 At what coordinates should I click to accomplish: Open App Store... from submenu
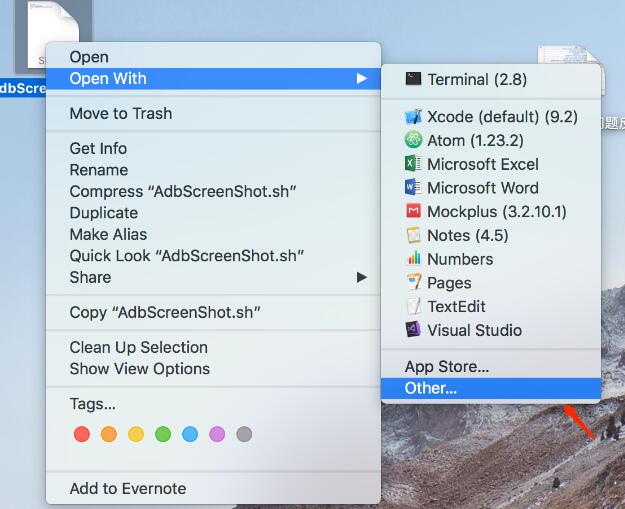pos(446,367)
